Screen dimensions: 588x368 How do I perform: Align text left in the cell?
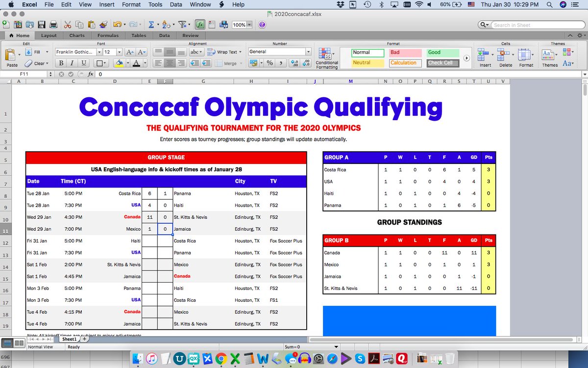158,63
